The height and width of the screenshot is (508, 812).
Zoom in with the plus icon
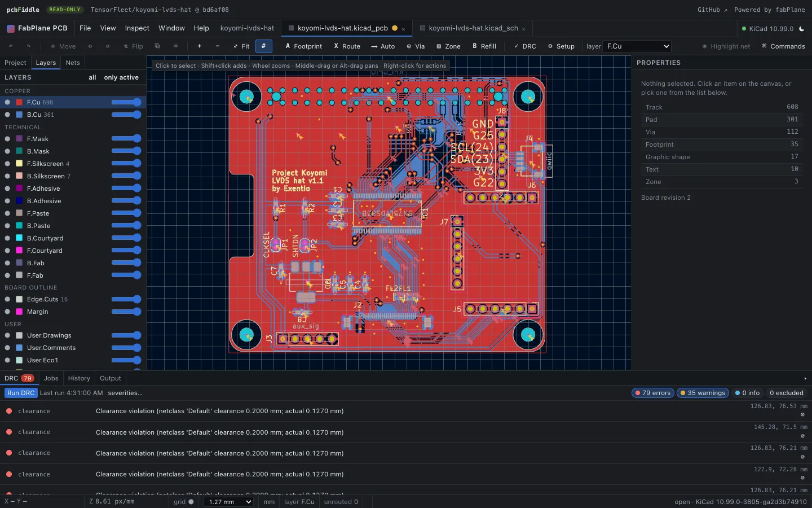click(200, 46)
